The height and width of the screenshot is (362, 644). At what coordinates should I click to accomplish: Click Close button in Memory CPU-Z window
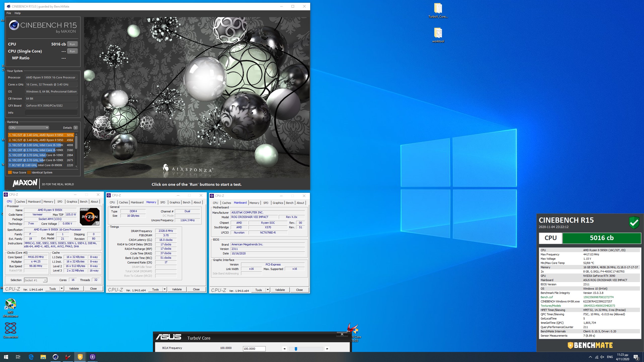[x=196, y=289]
